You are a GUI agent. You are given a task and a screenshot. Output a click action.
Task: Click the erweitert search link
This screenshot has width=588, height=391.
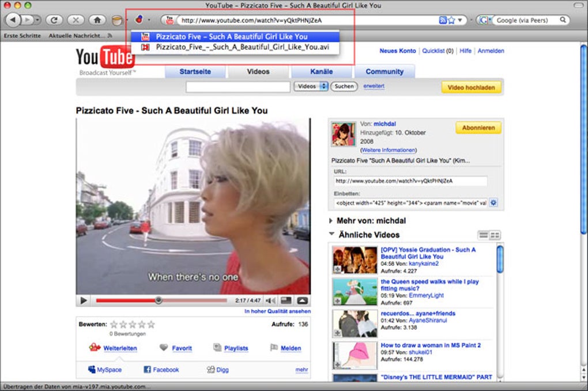374,87
